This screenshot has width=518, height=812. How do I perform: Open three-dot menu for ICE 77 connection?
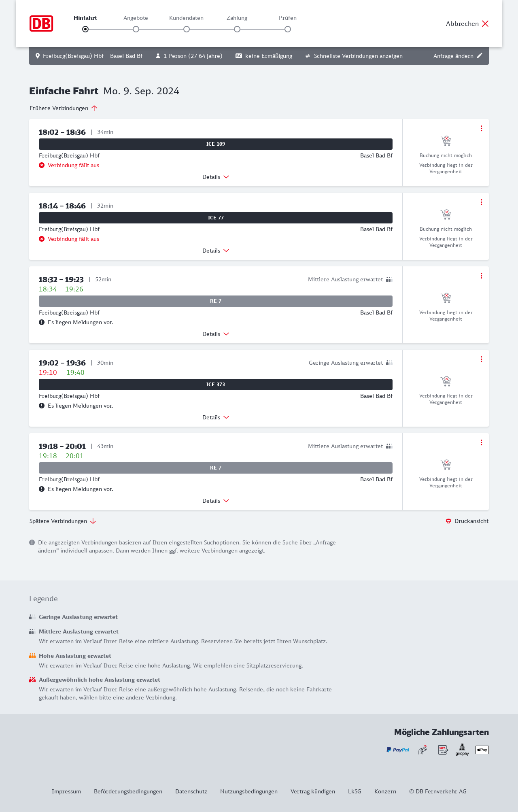tap(481, 202)
